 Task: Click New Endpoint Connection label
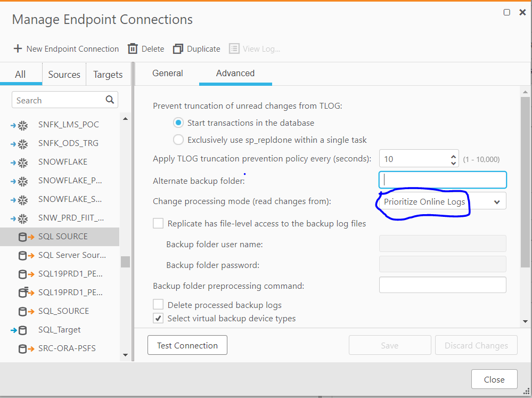(72, 49)
